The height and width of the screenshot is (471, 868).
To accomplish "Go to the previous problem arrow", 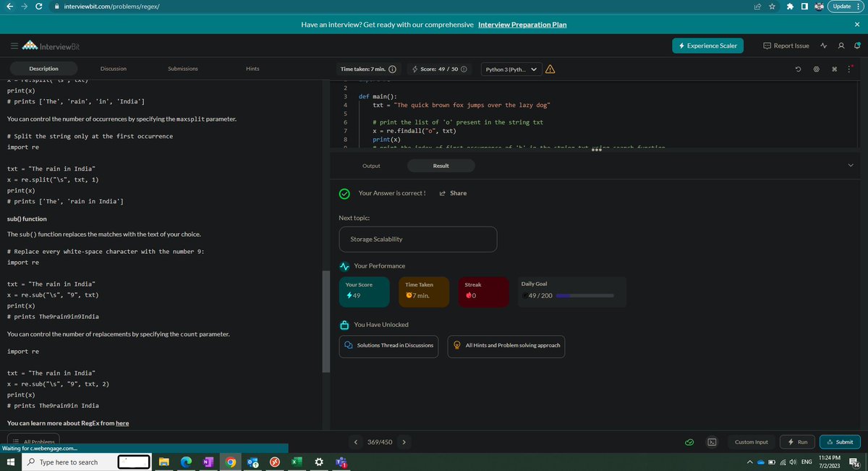I will tap(356, 441).
